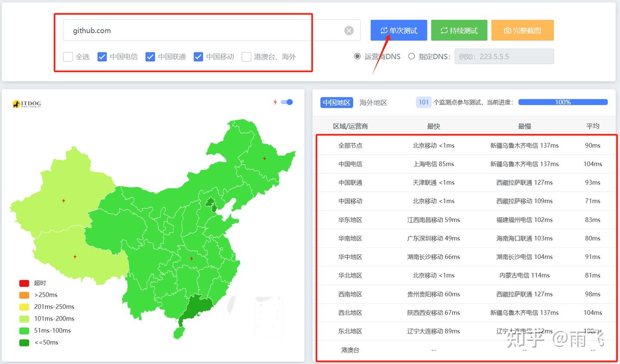Enable the 全选 checkbox
620x364 pixels.
coord(68,56)
